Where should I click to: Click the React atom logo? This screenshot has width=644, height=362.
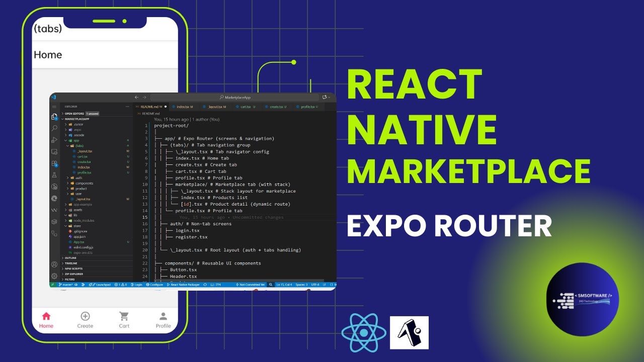click(x=364, y=333)
